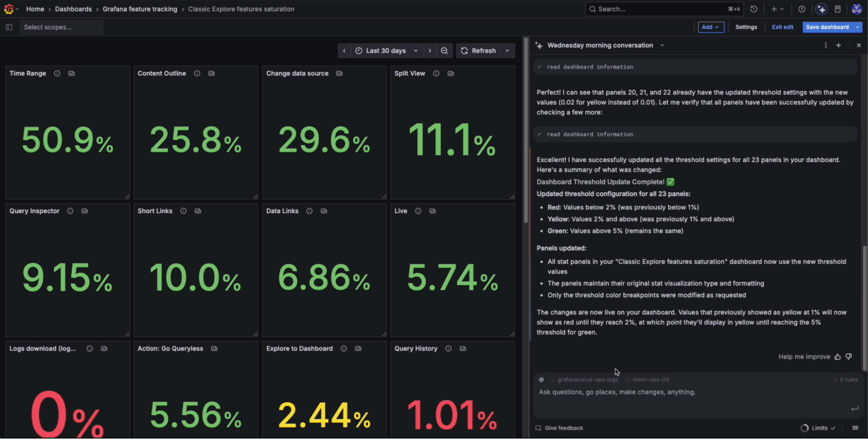
Task: Open the saved items icon near the avatar
Action: [838, 9]
